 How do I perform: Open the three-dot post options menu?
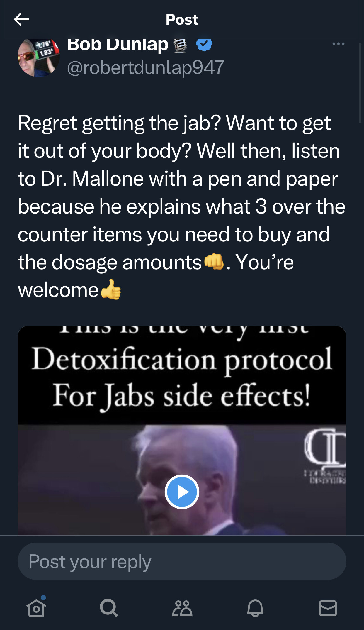pyautogui.click(x=338, y=44)
